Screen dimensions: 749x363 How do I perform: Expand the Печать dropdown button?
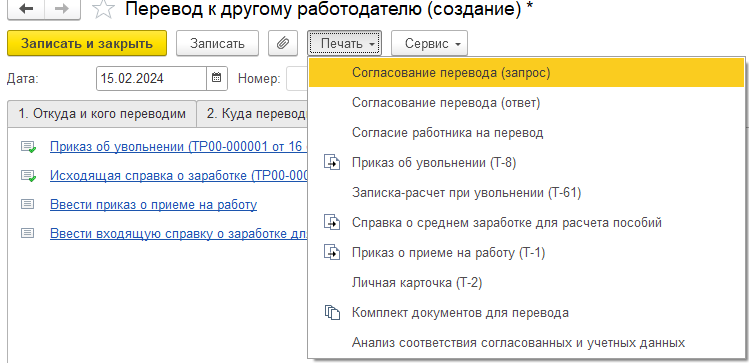pyautogui.click(x=344, y=43)
